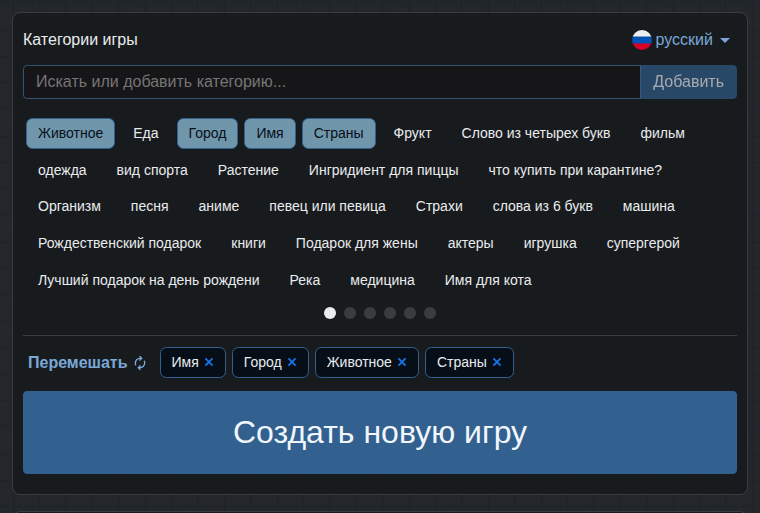760x513 pixels.
Task: Select the фильм category
Action: click(663, 133)
